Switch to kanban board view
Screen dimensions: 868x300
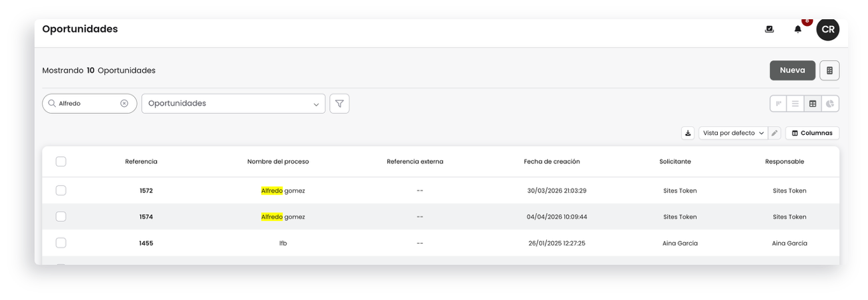[778, 104]
